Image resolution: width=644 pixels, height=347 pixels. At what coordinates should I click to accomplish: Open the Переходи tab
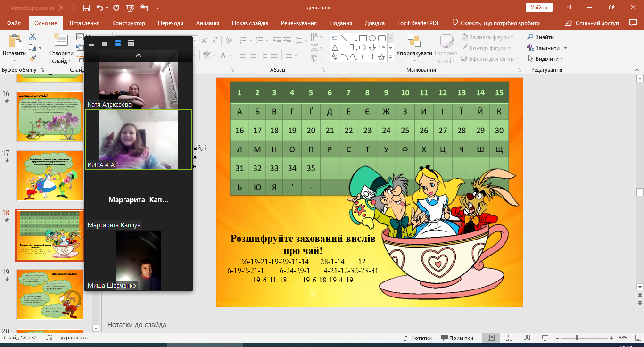pyautogui.click(x=171, y=23)
